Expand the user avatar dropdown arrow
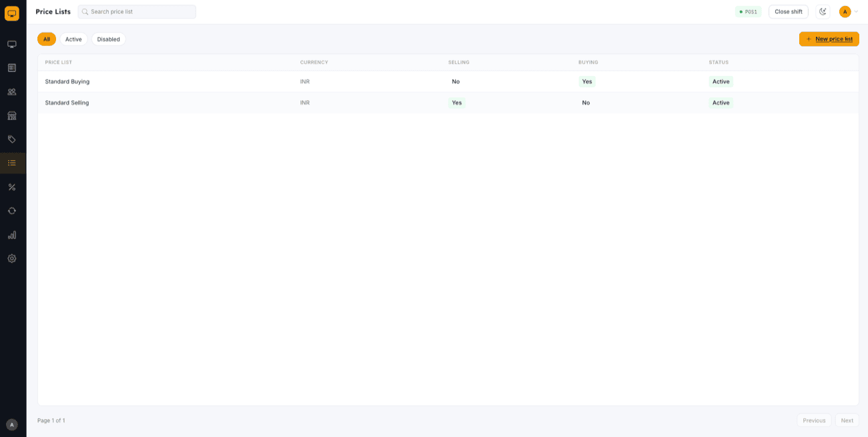This screenshot has height=437, width=868. click(x=857, y=11)
